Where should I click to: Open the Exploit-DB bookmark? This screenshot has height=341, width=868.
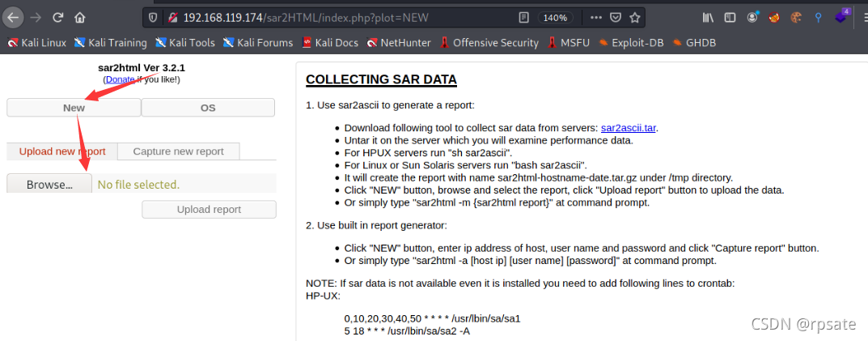pyautogui.click(x=631, y=42)
